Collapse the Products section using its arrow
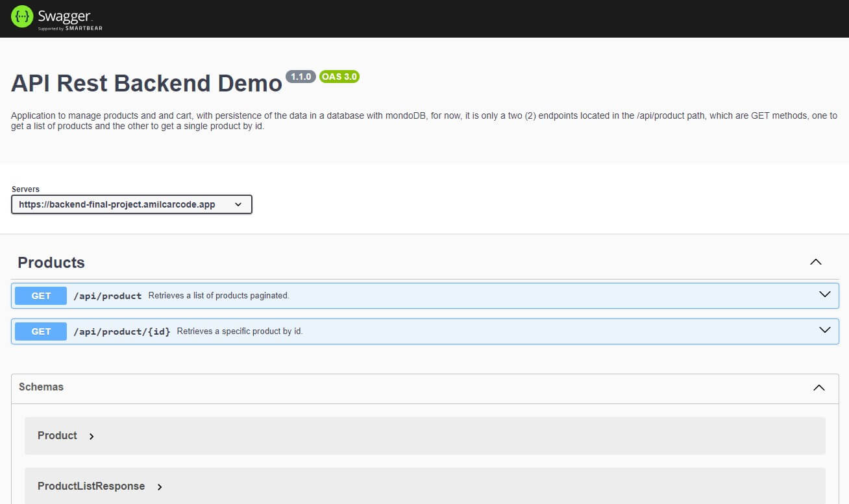Screen dimensions: 849x504 point(816,262)
